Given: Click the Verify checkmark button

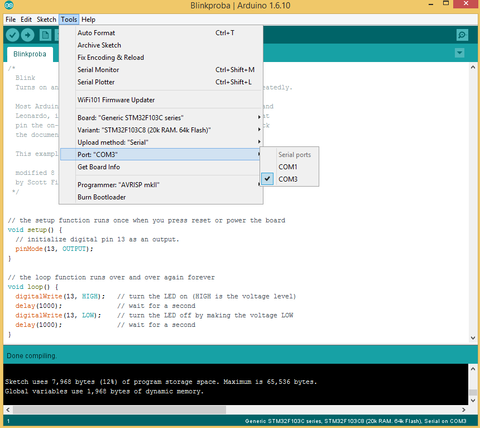Looking at the screenshot, I should click(12, 35).
